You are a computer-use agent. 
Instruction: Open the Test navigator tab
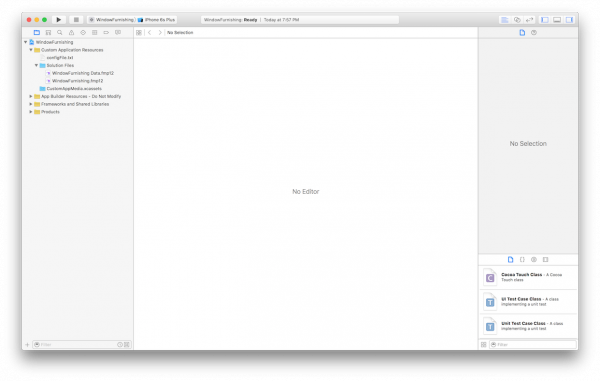click(x=83, y=33)
